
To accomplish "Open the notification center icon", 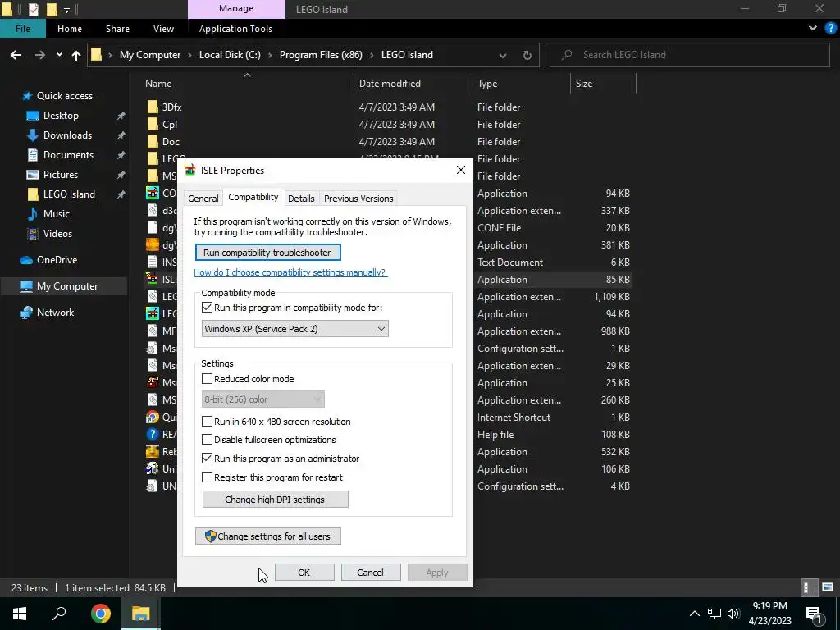I will click(814, 615).
